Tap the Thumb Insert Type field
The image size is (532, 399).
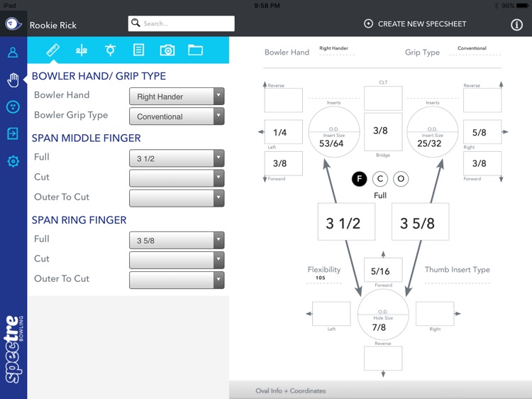pyautogui.click(x=458, y=278)
